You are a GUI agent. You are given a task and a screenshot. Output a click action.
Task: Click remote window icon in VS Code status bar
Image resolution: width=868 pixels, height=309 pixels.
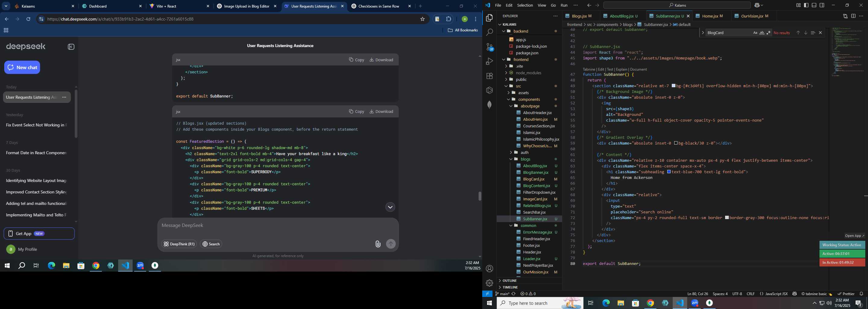(x=487, y=294)
